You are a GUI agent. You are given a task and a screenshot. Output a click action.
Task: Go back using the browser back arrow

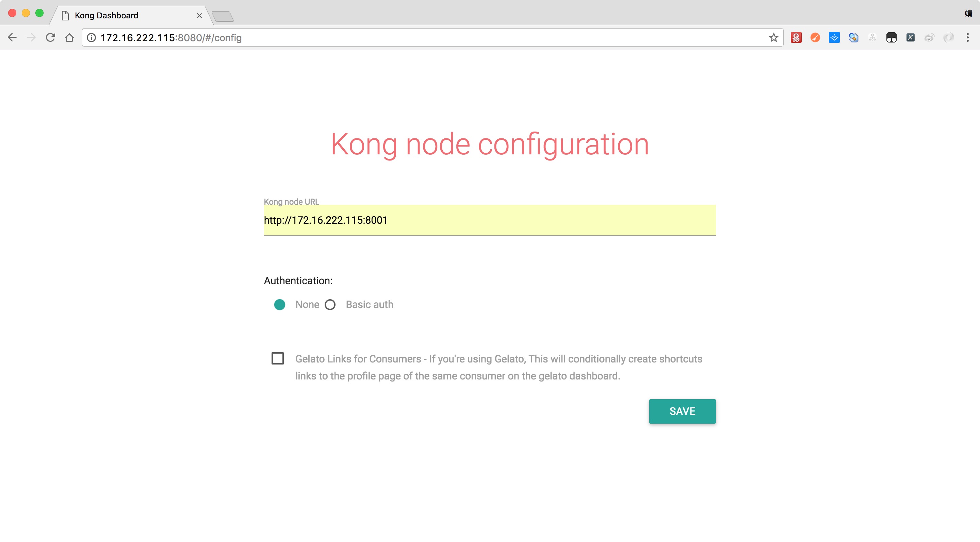12,37
